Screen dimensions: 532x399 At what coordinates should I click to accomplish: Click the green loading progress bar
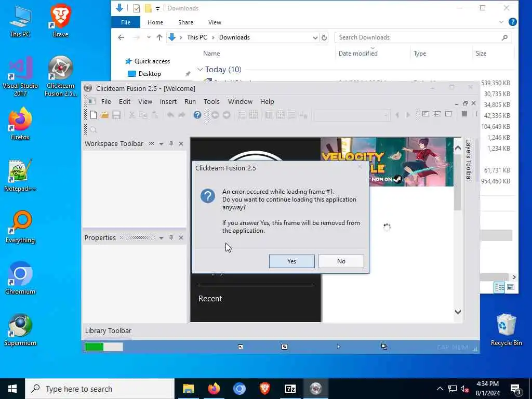point(104,347)
